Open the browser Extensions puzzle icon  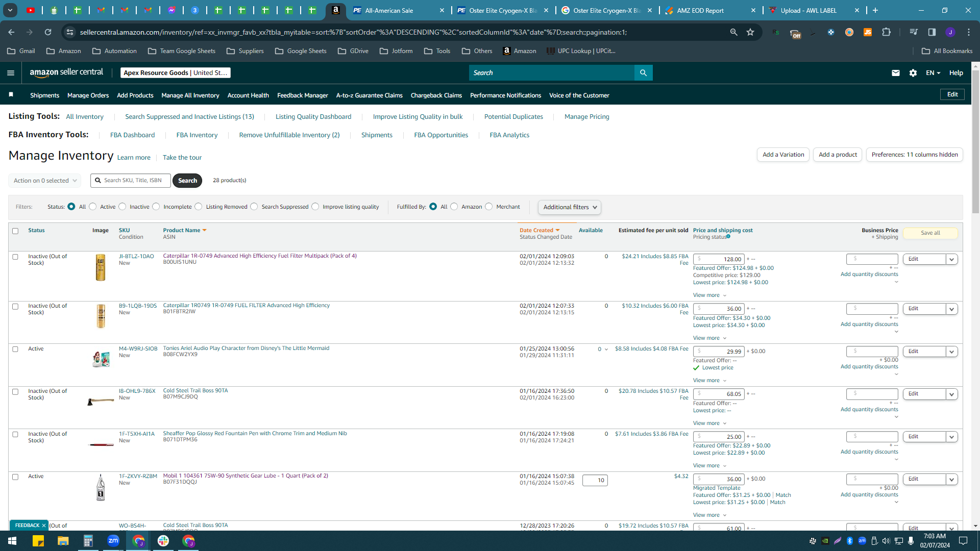[886, 32]
